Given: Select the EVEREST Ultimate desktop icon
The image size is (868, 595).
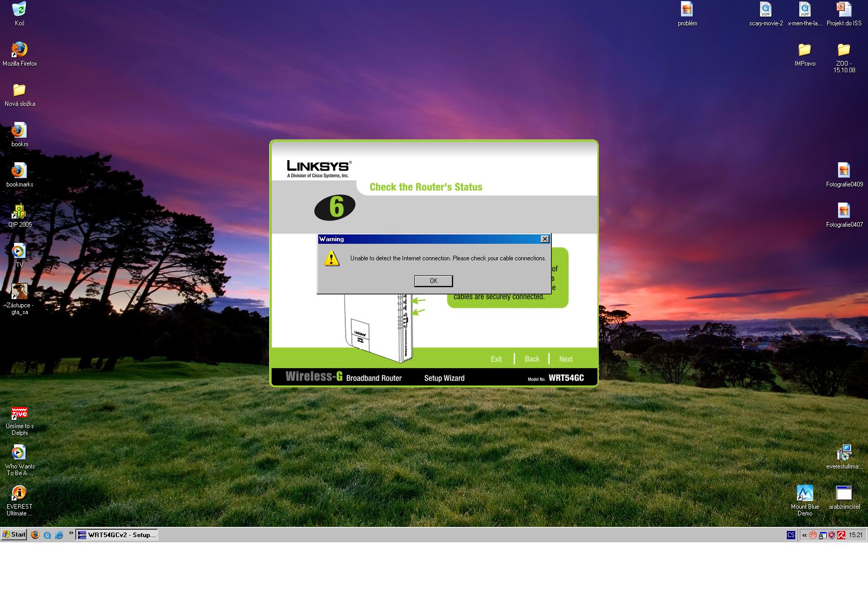Looking at the screenshot, I should click(x=20, y=500).
